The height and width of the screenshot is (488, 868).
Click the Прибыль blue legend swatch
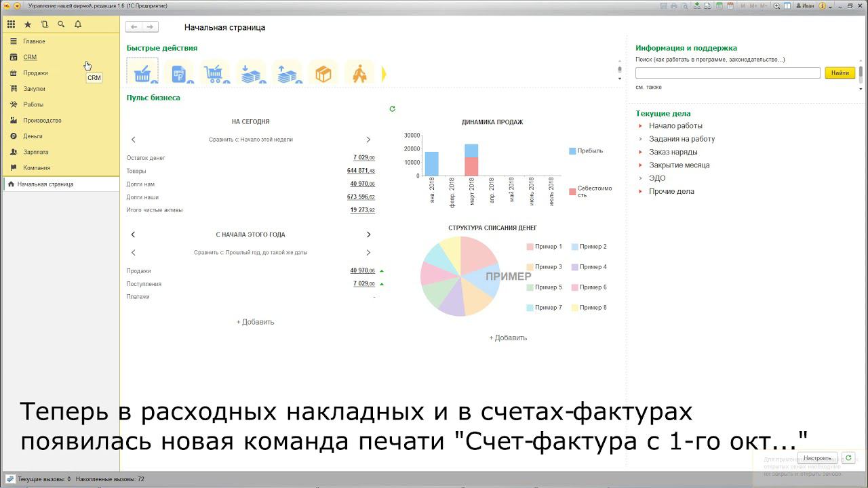pos(572,151)
